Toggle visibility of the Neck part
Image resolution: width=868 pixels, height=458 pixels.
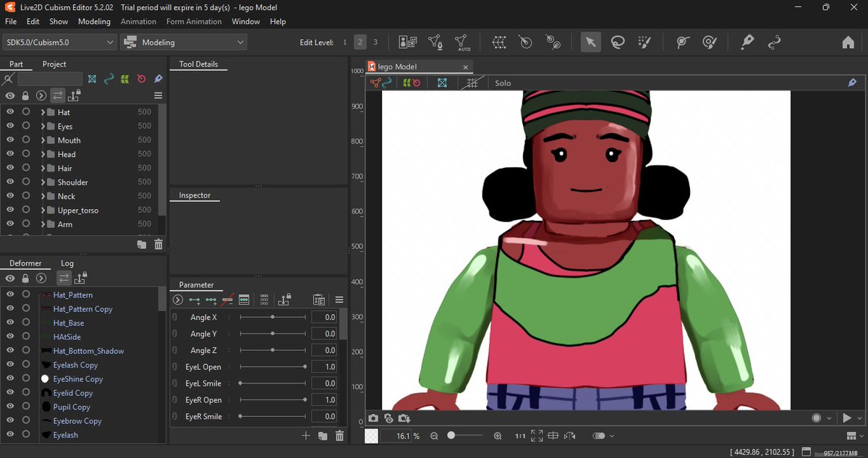[x=10, y=196]
